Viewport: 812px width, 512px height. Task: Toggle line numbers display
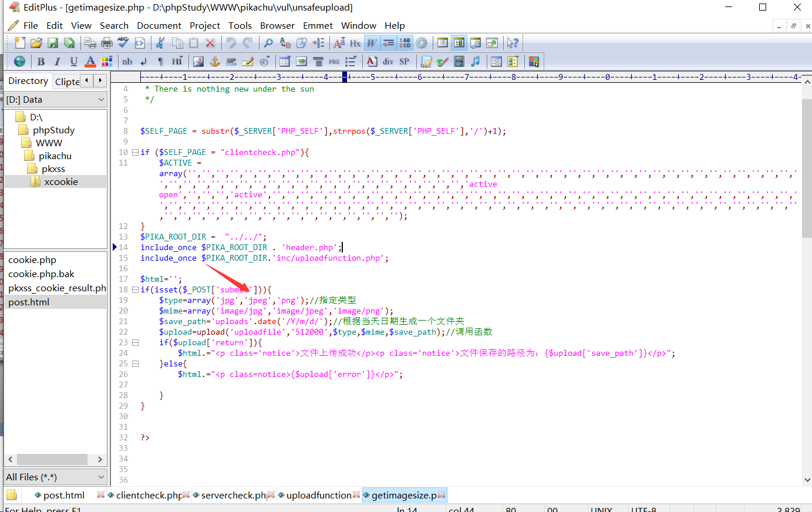point(405,43)
